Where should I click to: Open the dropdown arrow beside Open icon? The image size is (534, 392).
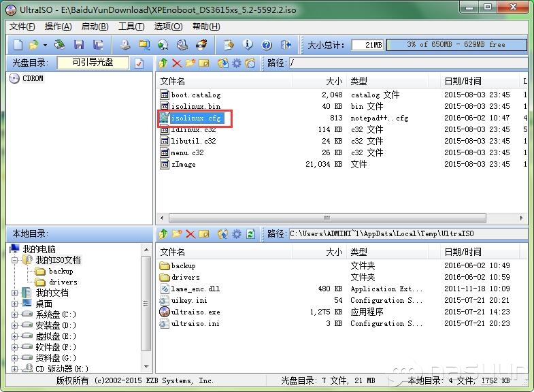coord(45,45)
